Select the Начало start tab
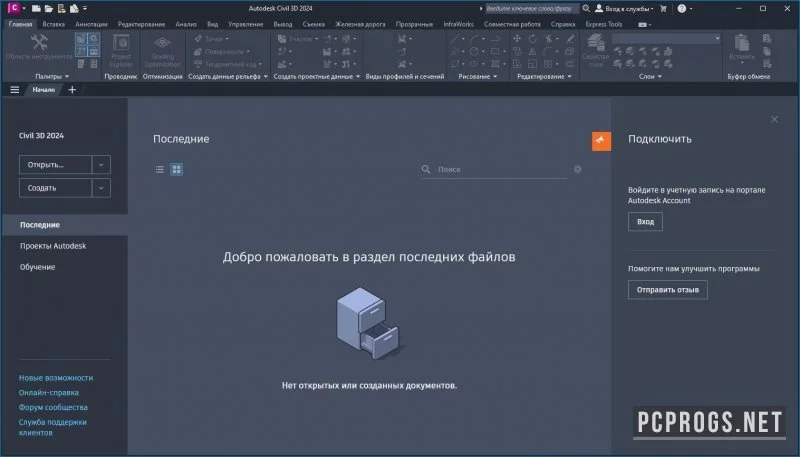This screenshot has height=457, width=800. (43, 90)
